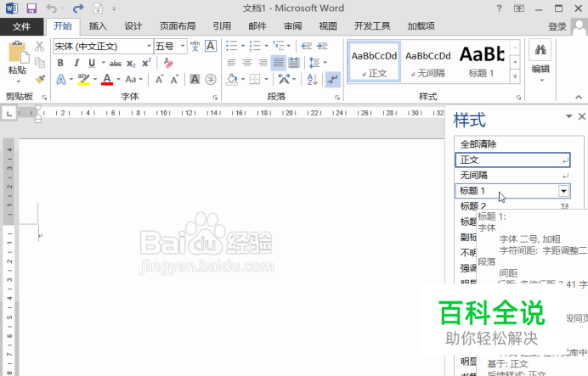Apply yellow text highlight color

[x=83, y=80]
